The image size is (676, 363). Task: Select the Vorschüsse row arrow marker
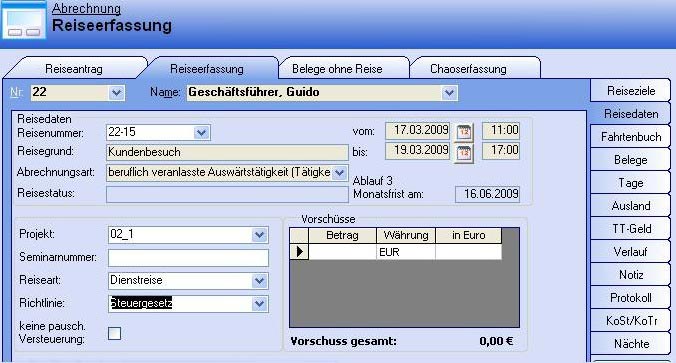(299, 252)
